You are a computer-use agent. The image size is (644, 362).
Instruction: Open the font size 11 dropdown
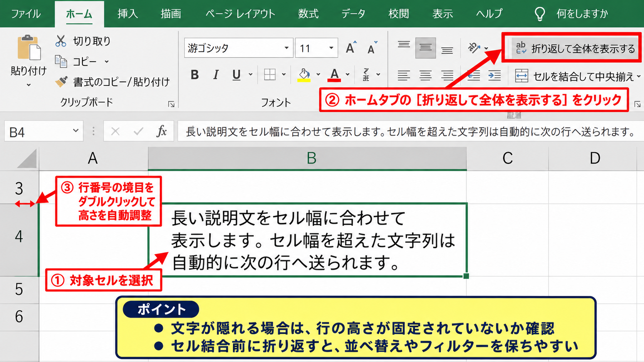tap(331, 48)
